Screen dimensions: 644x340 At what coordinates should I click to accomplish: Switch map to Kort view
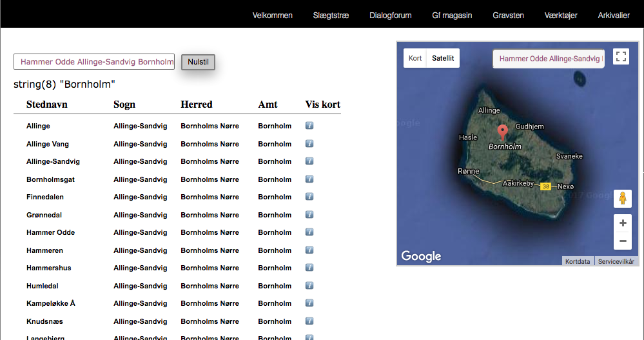(415, 58)
